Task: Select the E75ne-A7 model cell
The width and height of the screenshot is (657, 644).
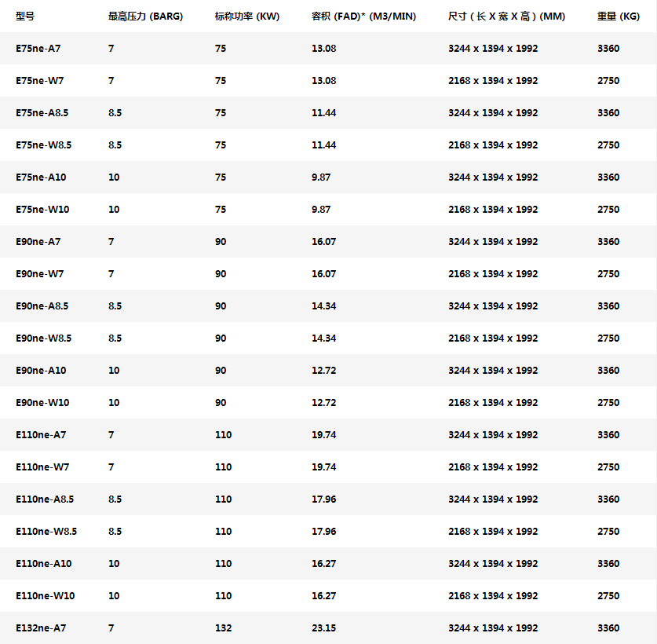Action: pyautogui.click(x=38, y=49)
